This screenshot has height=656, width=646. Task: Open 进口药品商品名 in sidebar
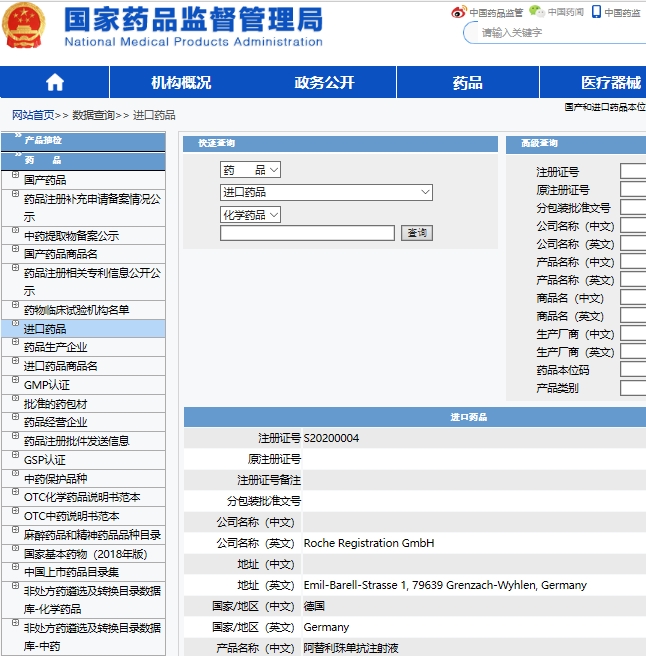pos(61,366)
